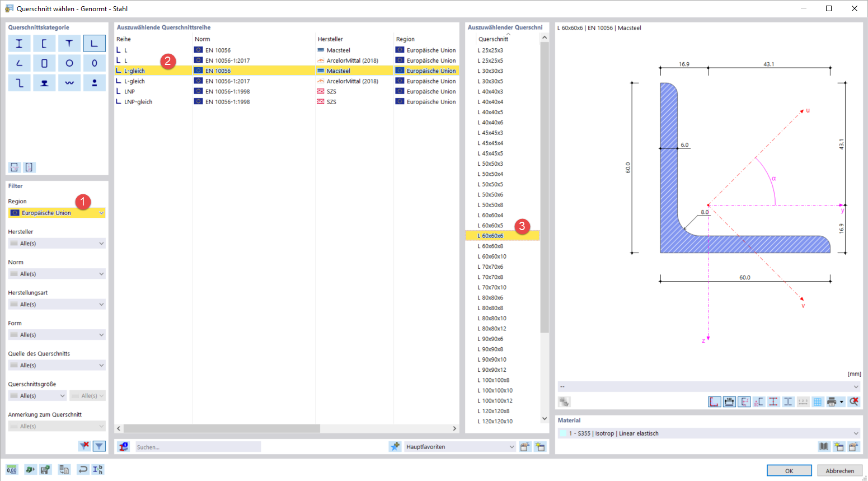
Task: Toggle dimensions display in preview toolbar
Action: coord(729,401)
